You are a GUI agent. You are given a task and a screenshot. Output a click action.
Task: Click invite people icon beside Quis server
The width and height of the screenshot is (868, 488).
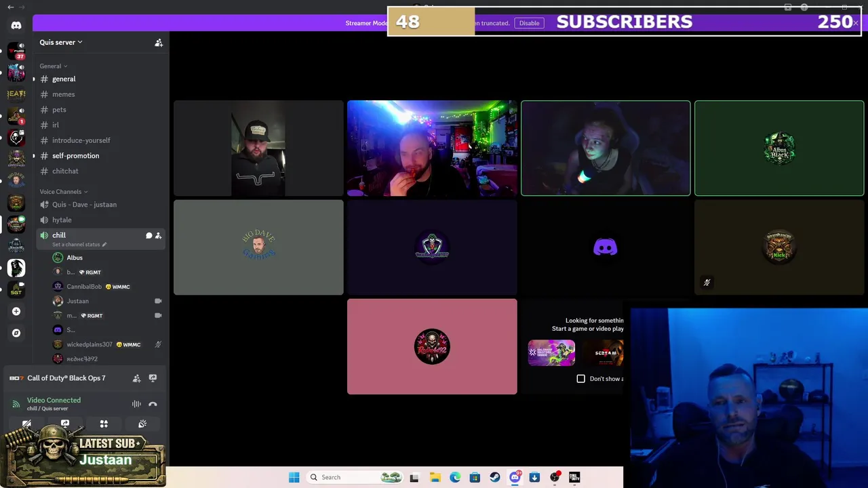pyautogui.click(x=159, y=43)
